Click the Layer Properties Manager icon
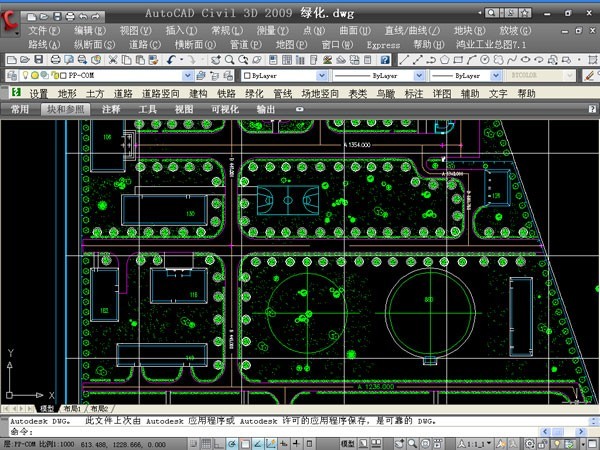This screenshot has width=600, height=450. click(x=10, y=76)
